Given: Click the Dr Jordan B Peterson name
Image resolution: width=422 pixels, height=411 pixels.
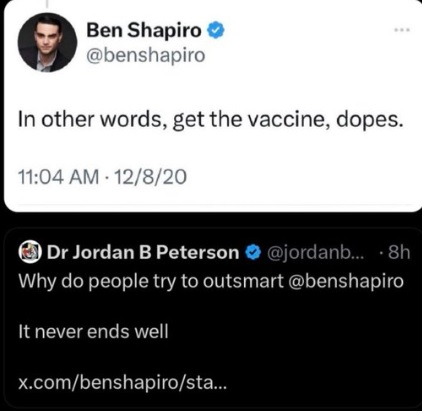Looking at the screenshot, I should 143,252.
